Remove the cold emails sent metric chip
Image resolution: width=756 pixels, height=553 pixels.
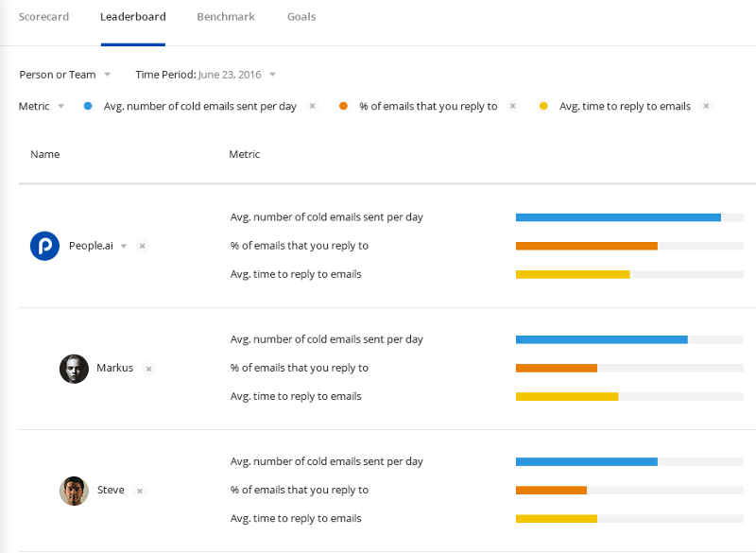(x=313, y=106)
